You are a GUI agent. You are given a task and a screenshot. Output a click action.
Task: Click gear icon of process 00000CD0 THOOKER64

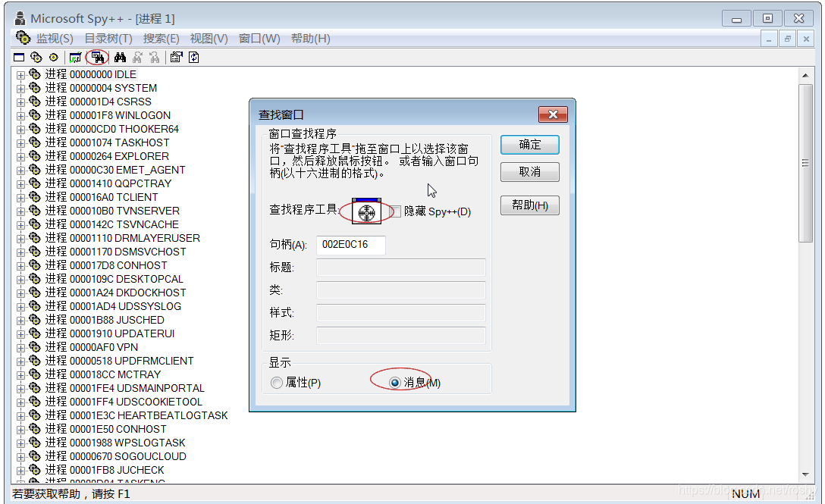click(35, 129)
